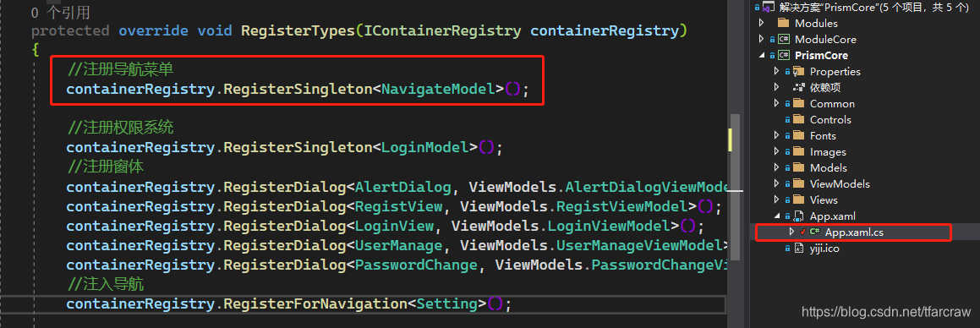The image size is (980, 328).
Task: Expand the Properties node
Action: [x=777, y=71]
